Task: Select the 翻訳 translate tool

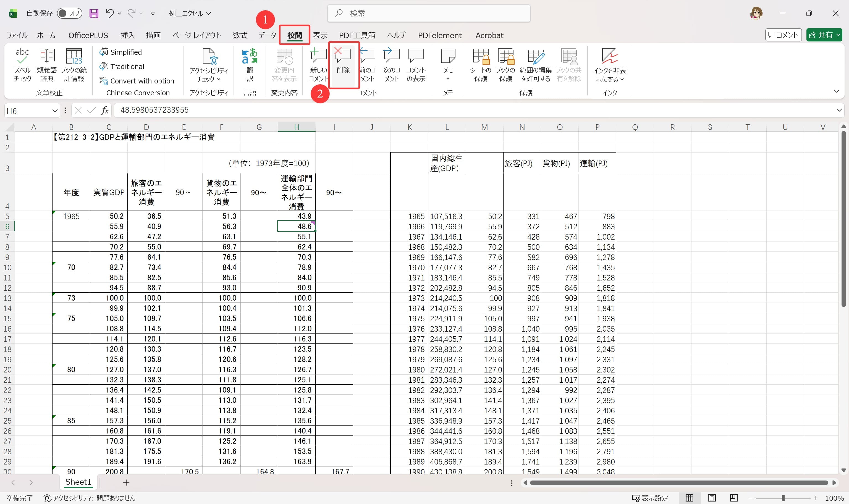Action: click(x=250, y=65)
